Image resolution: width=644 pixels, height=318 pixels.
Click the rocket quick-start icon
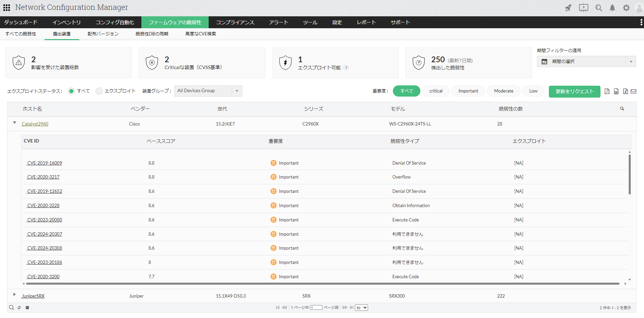click(x=568, y=8)
